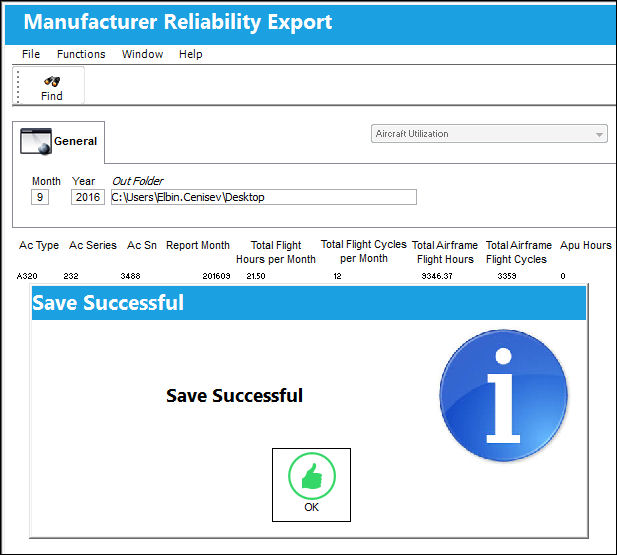Select the 21.50 flight hours cell

pyautogui.click(x=256, y=276)
